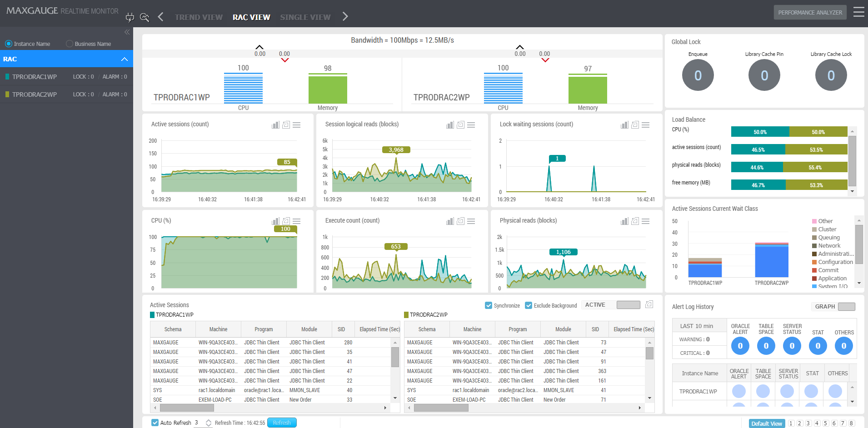Open menu icon of Active sessions (count) panel
This screenshot has width=868, height=428.
tap(297, 125)
